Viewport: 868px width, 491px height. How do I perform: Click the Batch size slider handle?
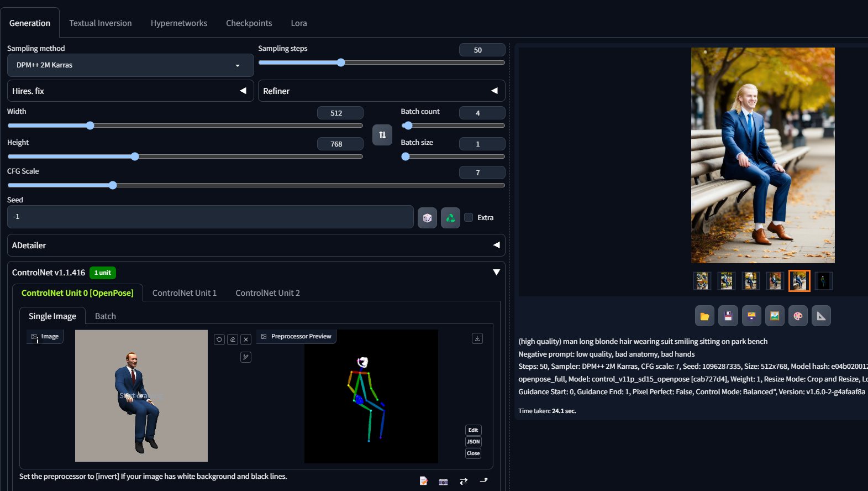[406, 156]
